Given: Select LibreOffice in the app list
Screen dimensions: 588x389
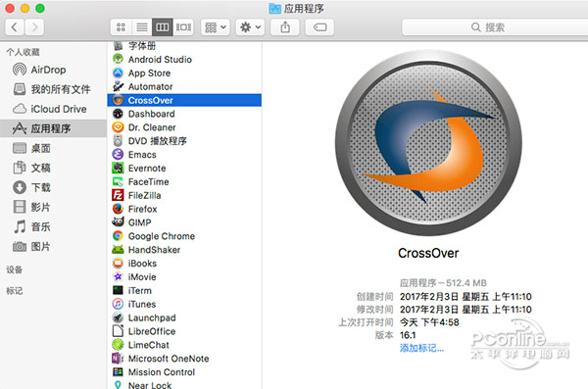Looking at the screenshot, I should [184, 331].
